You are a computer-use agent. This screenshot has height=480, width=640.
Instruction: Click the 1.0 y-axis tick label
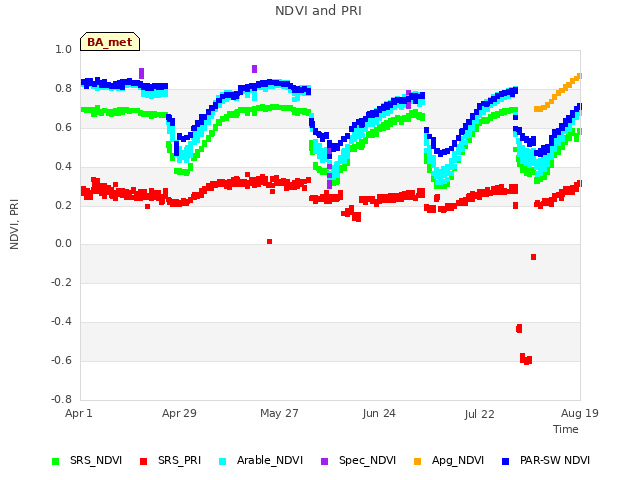(63, 49)
